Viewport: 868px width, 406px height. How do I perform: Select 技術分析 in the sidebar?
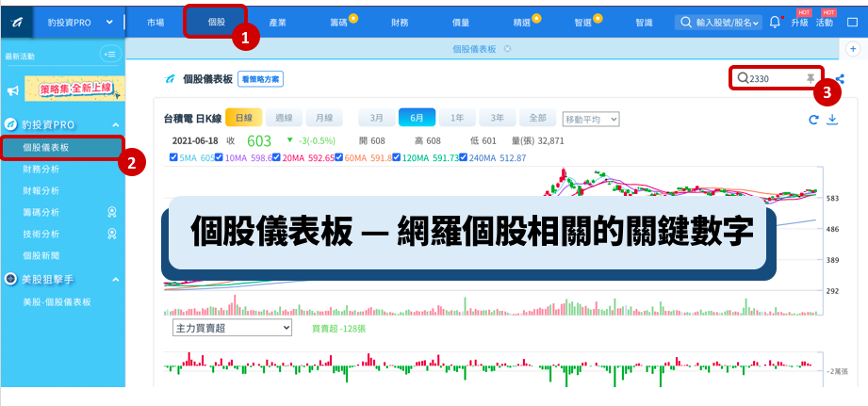click(x=41, y=234)
